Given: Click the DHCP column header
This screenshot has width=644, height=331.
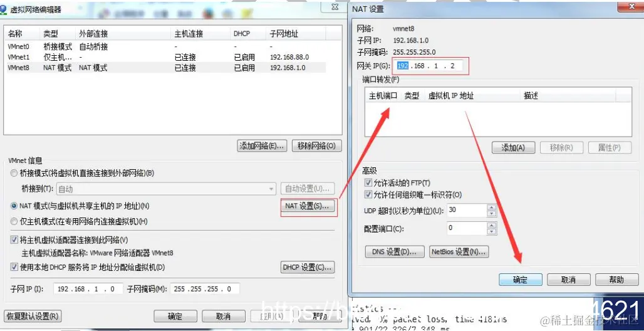Looking at the screenshot, I should tap(249, 34).
